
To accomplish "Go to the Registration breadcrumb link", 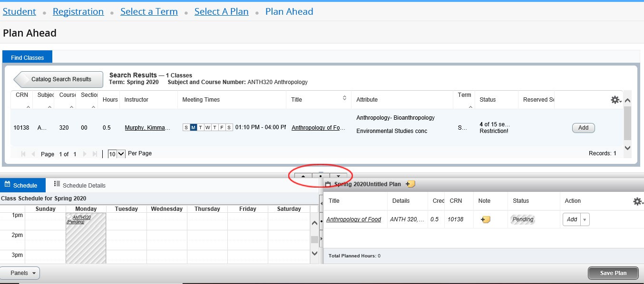I will [x=78, y=11].
